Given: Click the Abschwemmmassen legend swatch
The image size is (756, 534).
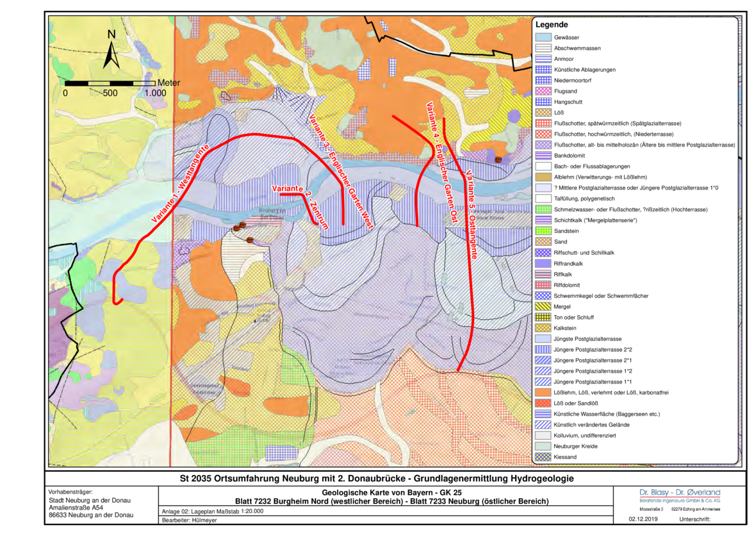Looking at the screenshot, I should point(543,48).
